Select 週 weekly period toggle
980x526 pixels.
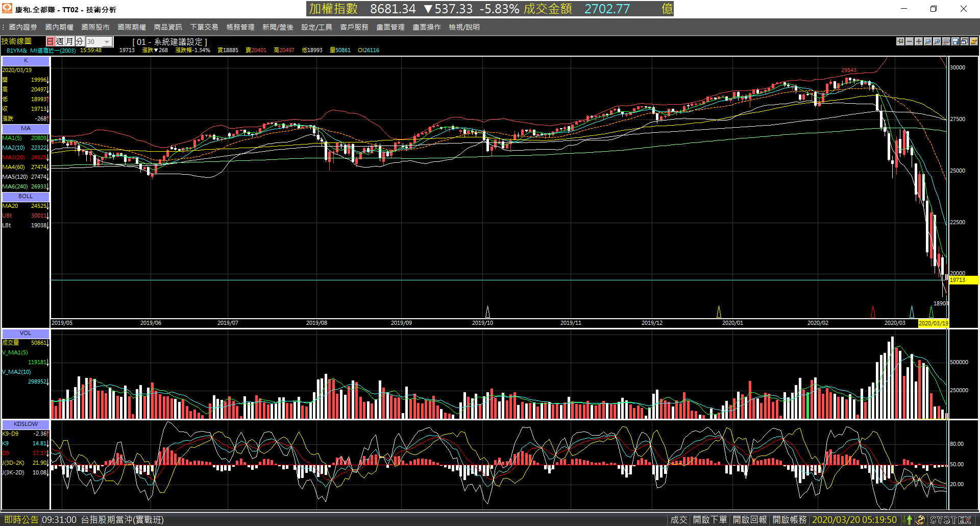pyautogui.click(x=60, y=41)
